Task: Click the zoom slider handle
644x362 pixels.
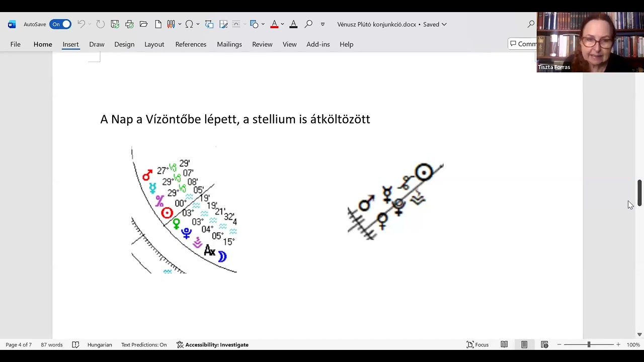Action: (x=589, y=344)
